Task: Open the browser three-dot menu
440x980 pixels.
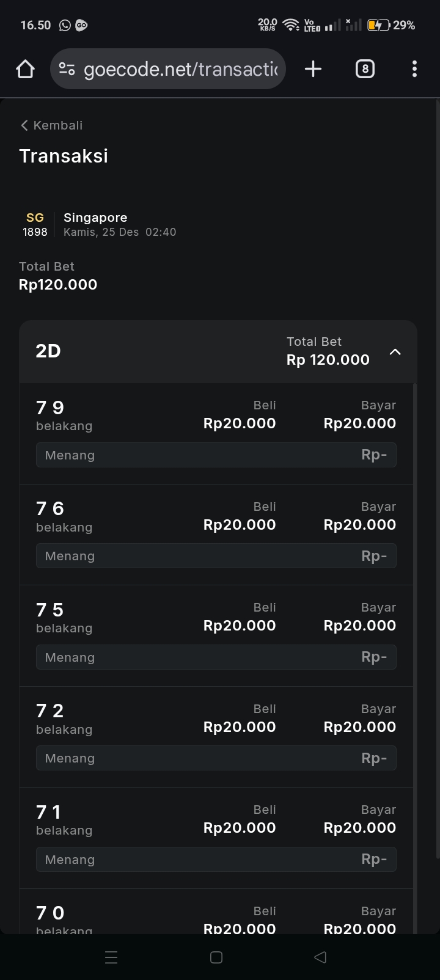Action: click(414, 69)
